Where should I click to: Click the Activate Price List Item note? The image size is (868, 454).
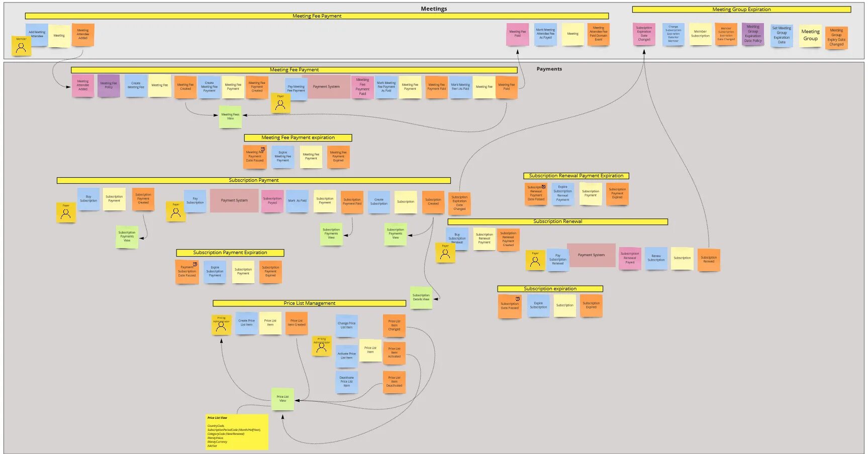coord(347,356)
